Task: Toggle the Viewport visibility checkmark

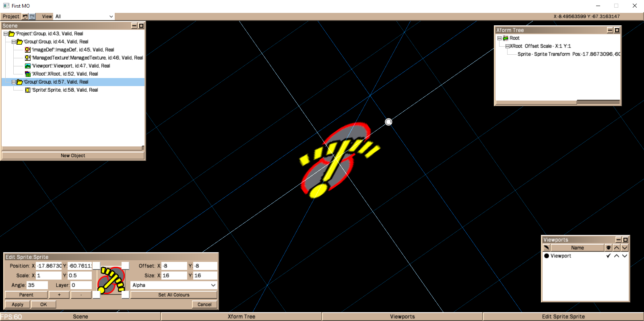Action: tap(608, 256)
